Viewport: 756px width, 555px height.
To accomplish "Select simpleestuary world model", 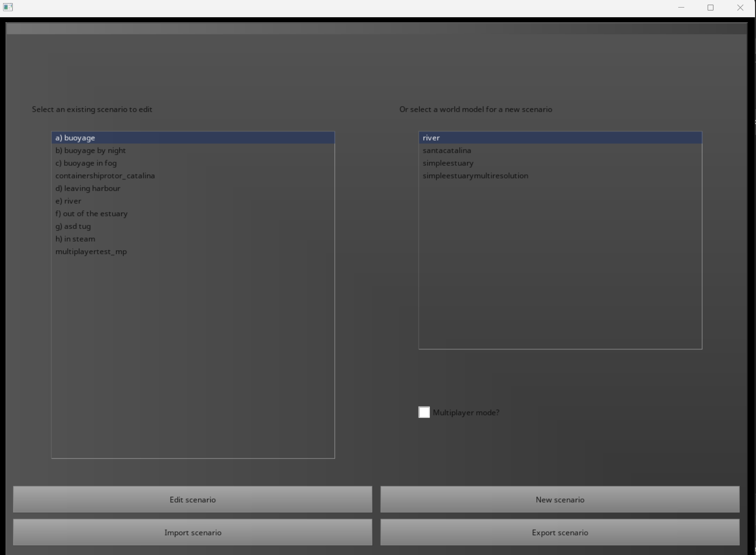I will [x=448, y=163].
